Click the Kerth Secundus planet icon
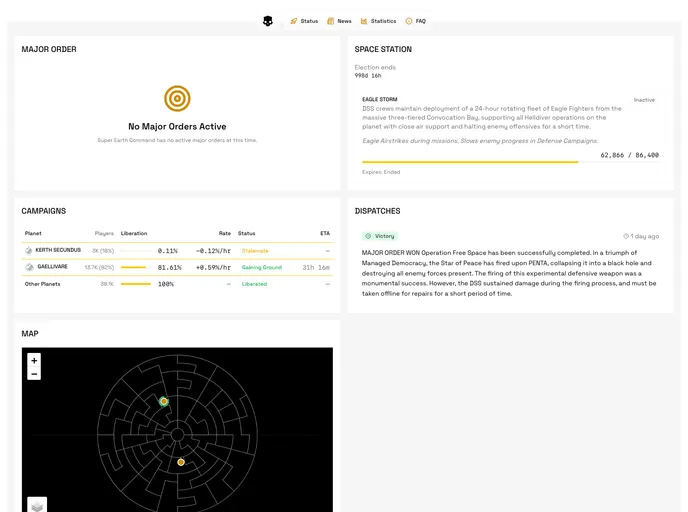Image resolution: width=688 pixels, height=512 pixels. coord(29,251)
